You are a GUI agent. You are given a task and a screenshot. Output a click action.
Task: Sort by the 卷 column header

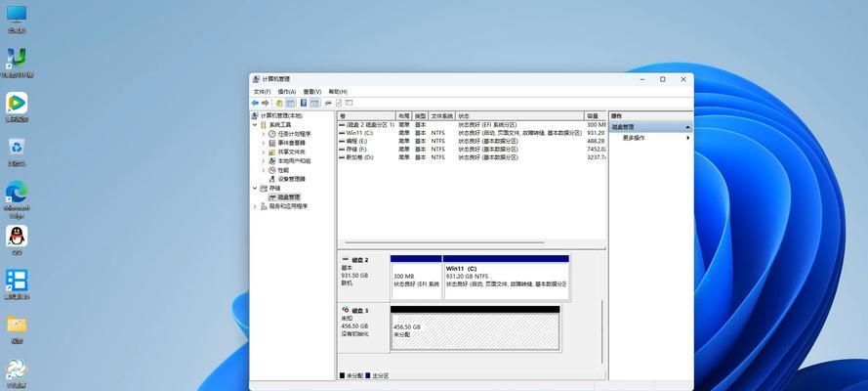[x=366, y=115]
